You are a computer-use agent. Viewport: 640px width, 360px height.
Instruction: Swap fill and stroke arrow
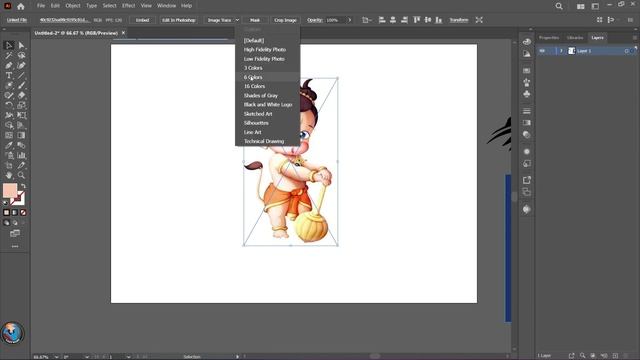point(24,186)
